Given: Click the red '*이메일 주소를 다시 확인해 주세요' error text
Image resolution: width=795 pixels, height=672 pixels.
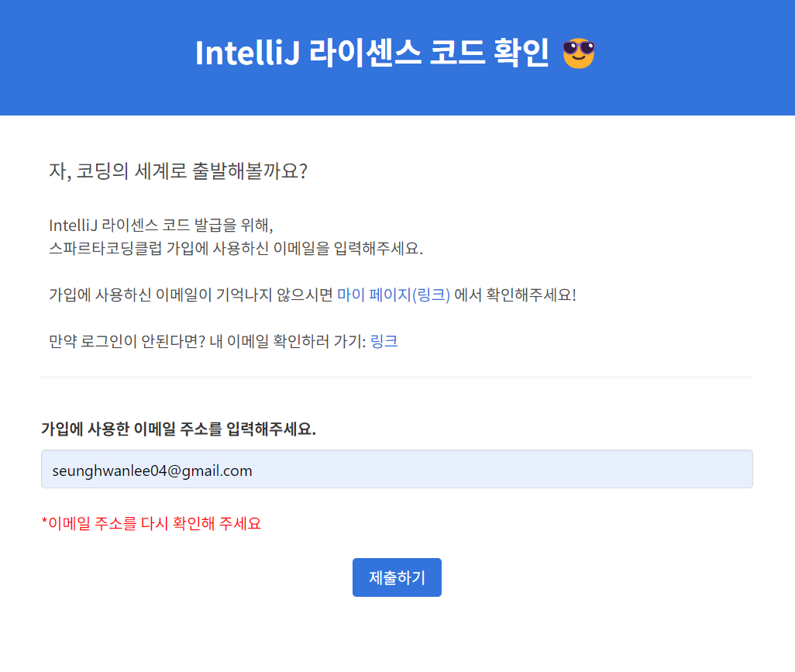Looking at the screenshot, I should pos(151,523).
